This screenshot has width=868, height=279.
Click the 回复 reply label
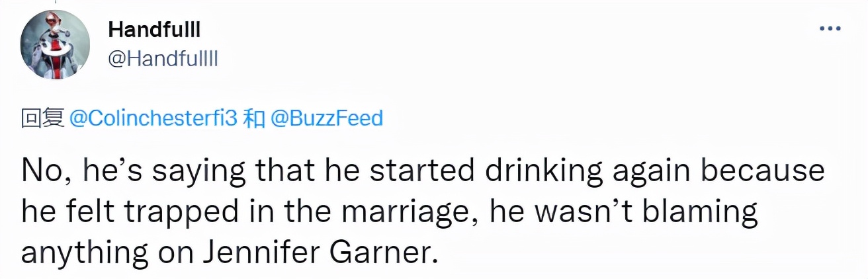(42, 119)
